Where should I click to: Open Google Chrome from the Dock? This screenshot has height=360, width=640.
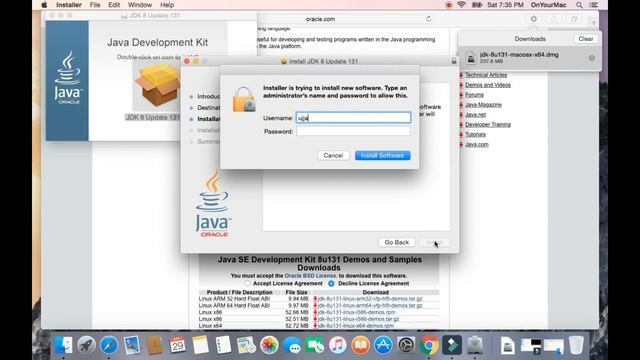[x=429, y=345]
